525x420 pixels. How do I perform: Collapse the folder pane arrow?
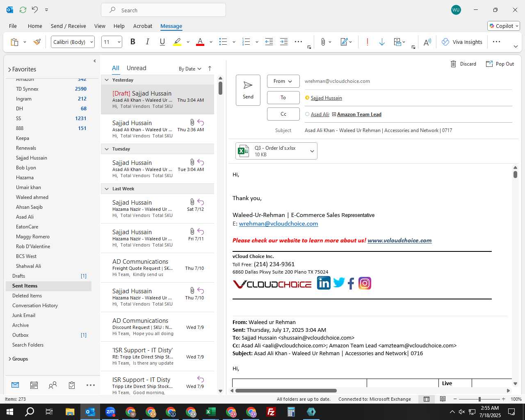pos(95,61)
